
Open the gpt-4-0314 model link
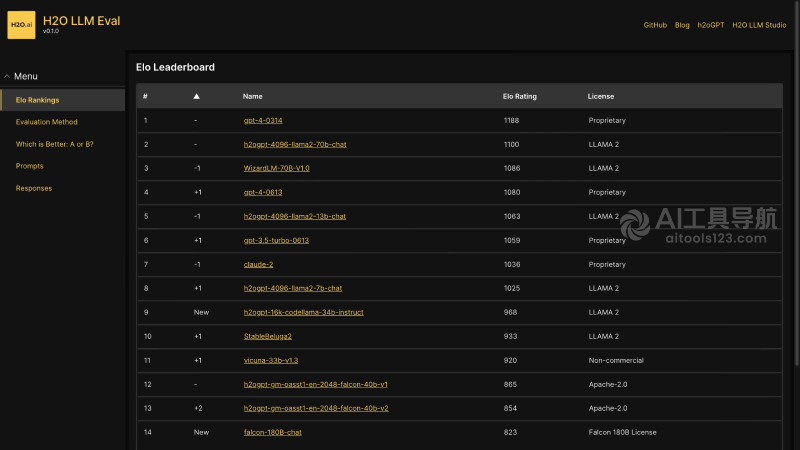coord(263,120)
